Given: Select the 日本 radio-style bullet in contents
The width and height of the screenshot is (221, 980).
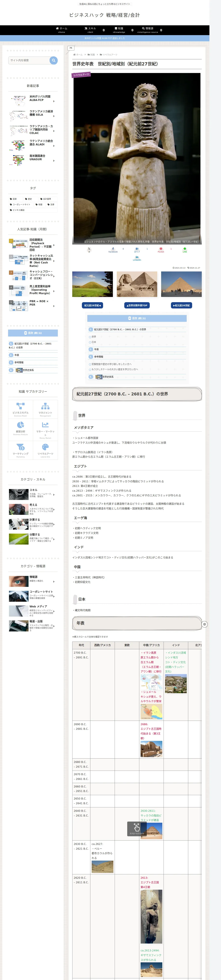Looking at the screenshot, I should click(x=90, y=342).
